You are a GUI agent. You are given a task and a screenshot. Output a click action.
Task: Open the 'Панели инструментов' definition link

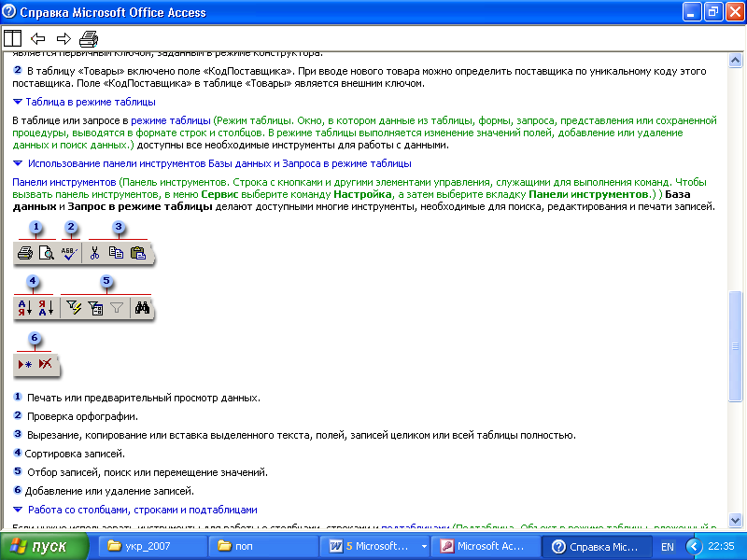tap(64, 182)
